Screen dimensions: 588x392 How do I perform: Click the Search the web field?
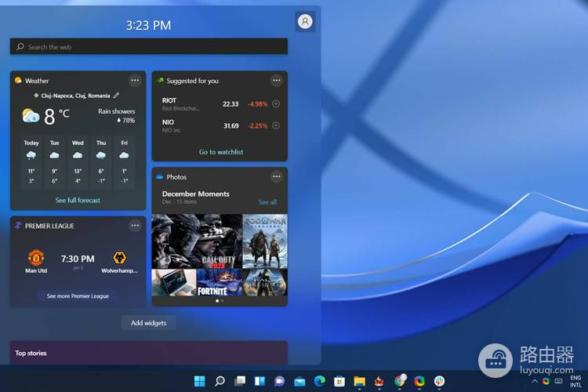coord(149,47)
